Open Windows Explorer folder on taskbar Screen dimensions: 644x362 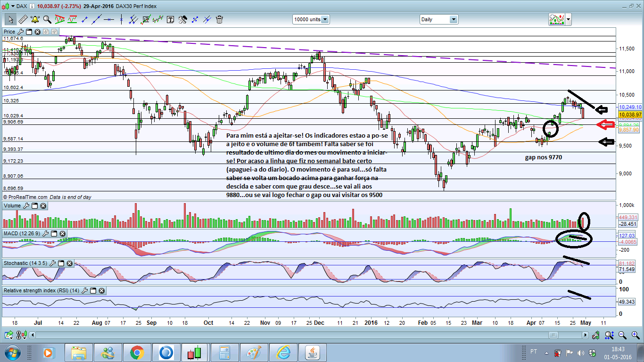[79, 353]
